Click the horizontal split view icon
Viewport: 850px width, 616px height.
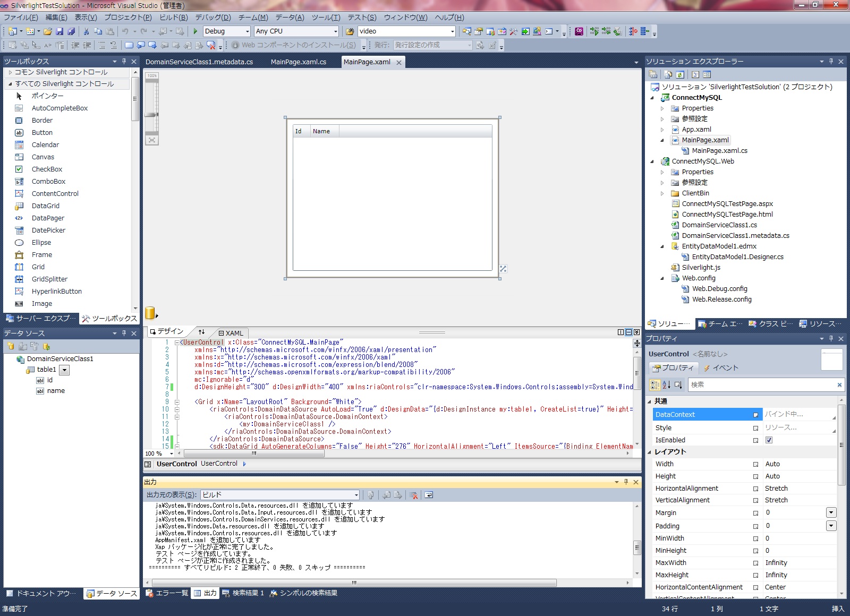pyautogui.click(x=628, y=332)
